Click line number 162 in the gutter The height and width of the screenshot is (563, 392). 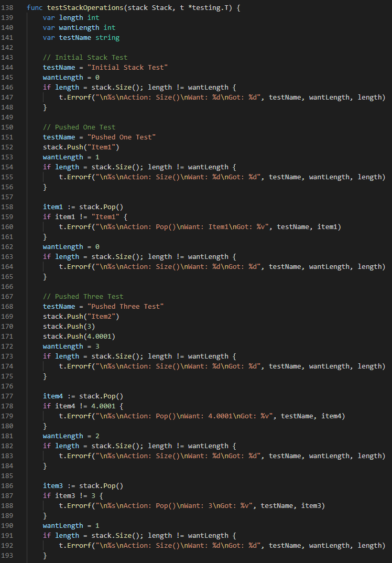tap(7, 247)
